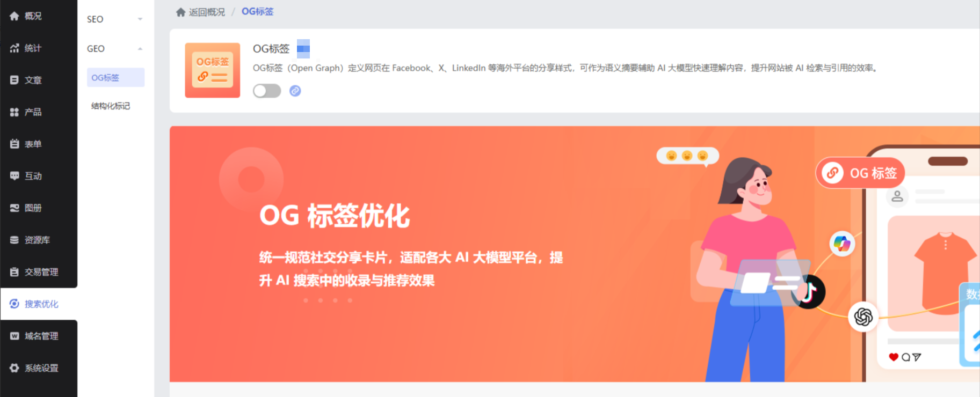This screenshot has height=397, width=980.
Task: Click the 搜索优化 icon
Action: pyautogui.click(x=14, y=304)
